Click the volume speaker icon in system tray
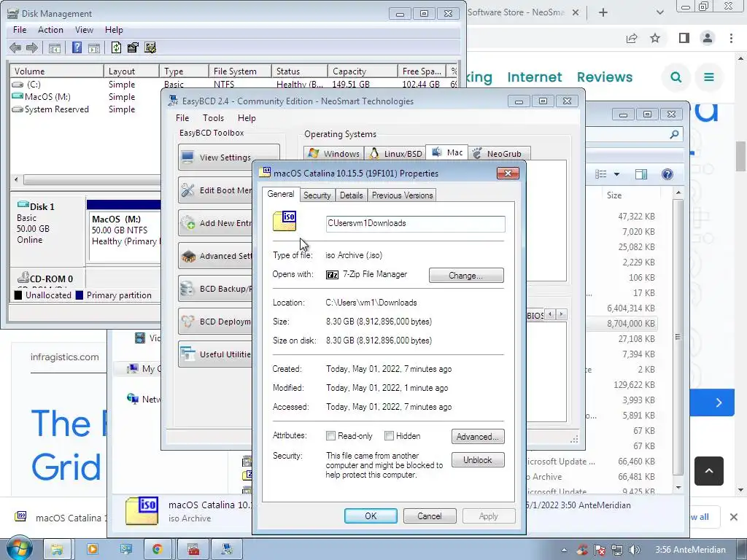 (634, 550)
